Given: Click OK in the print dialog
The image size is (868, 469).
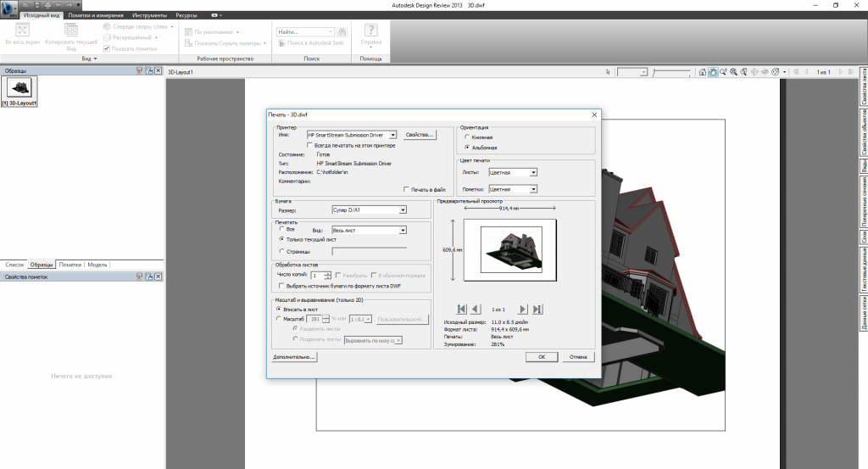Looking at the screenshot, I should click(542, 357).
